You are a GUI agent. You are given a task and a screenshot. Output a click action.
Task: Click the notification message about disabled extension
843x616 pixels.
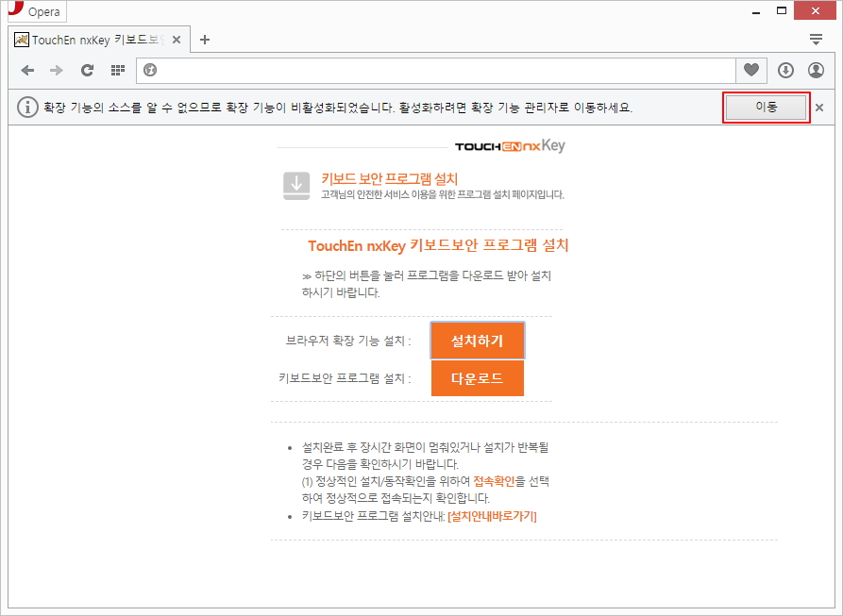pos(338,108)
